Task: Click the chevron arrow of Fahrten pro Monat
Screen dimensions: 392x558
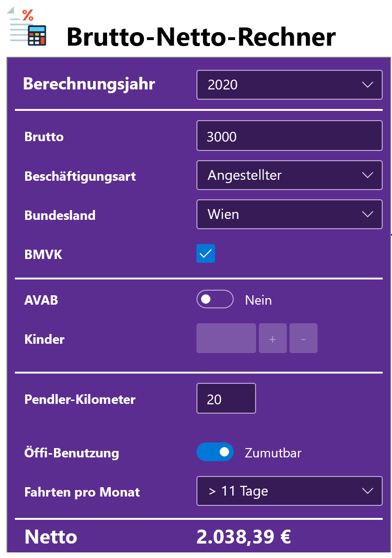Action: [x=367, y=491]
